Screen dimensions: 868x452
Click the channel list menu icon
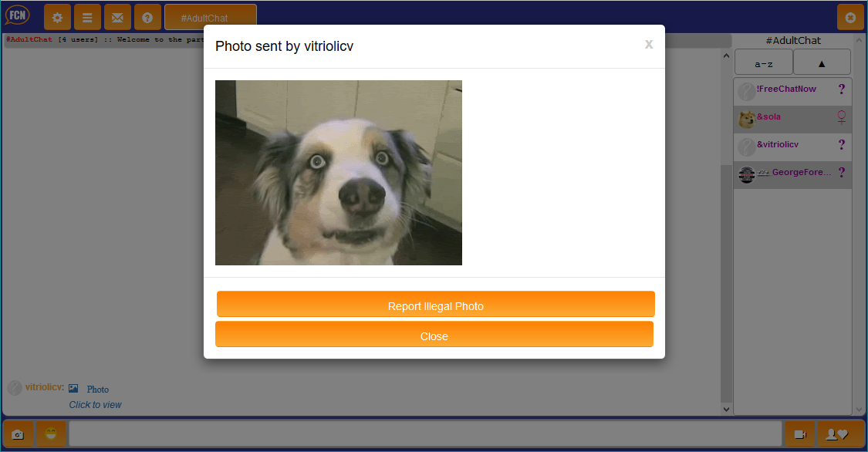[x=87, y=17]
